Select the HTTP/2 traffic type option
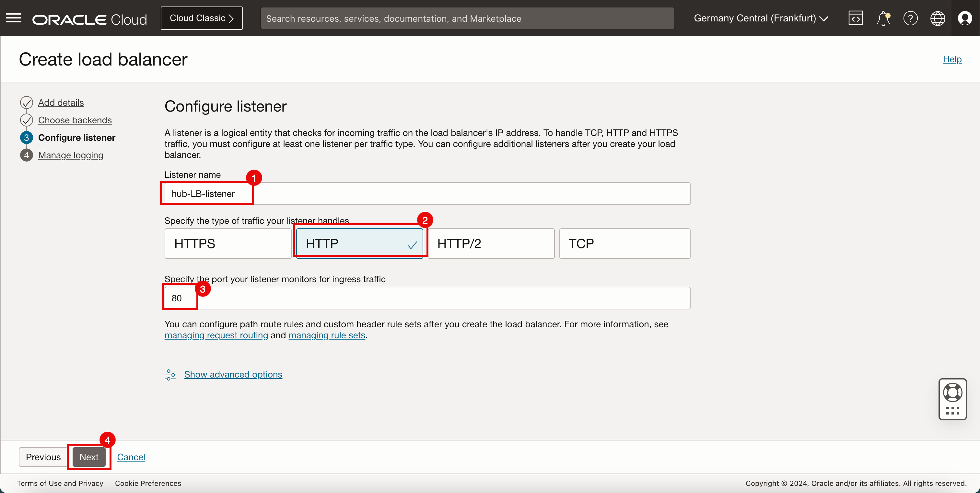The height and width of the screenshot is (493, 980). 490,243
